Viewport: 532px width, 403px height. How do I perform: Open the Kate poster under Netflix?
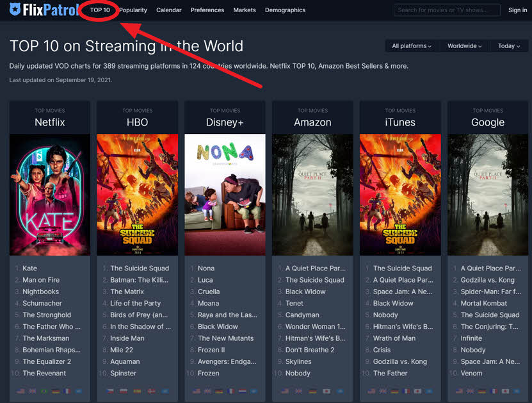49,195
